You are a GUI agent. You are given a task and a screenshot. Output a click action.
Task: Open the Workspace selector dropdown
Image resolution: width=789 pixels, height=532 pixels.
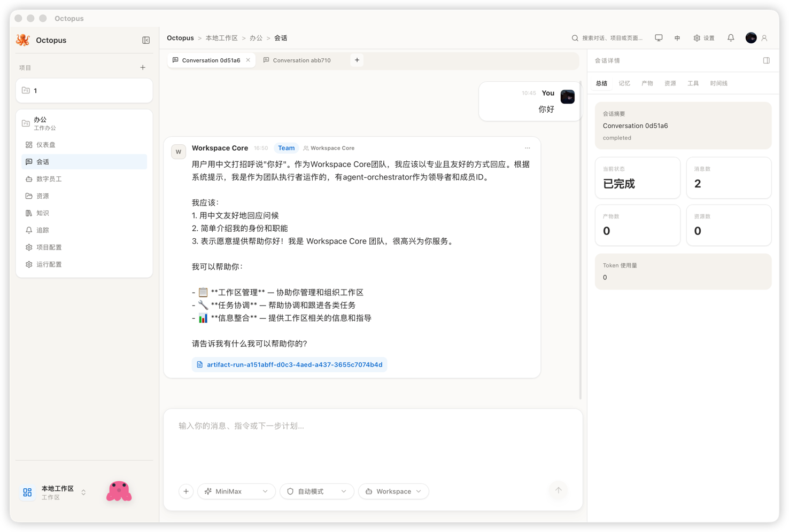coord(393,491)
